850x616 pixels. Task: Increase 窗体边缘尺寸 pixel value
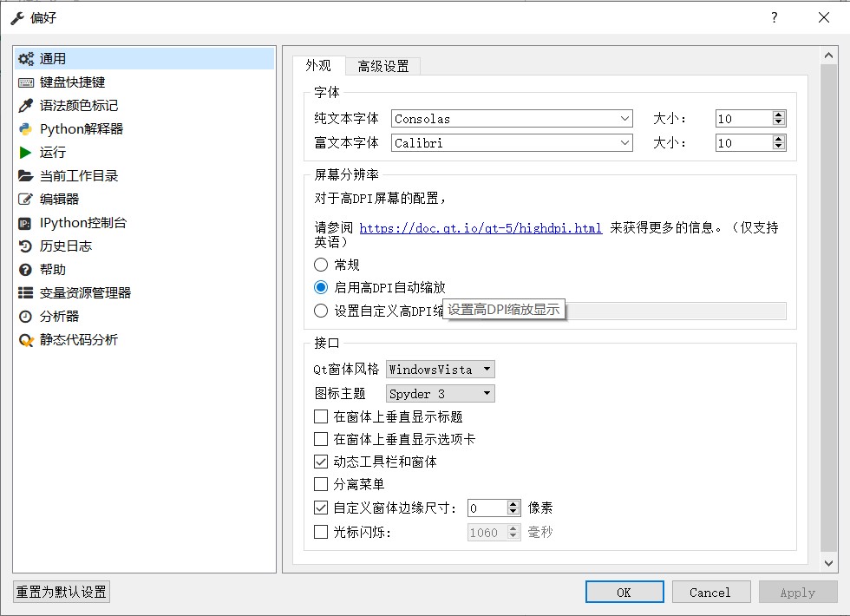pyautogui.click(x=513, y=504)
